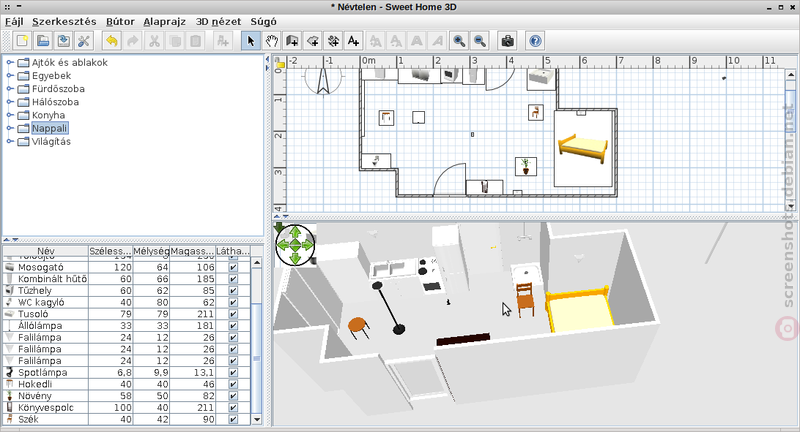Sort furniture by the Név column header
800x432 pixels.
tap(45, 251)
